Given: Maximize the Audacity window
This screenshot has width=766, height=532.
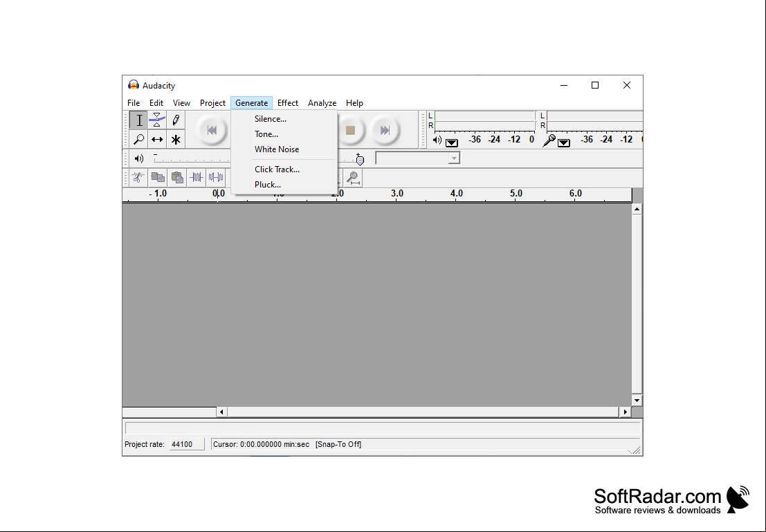Looking at the screenshot, I should (595, 85).
